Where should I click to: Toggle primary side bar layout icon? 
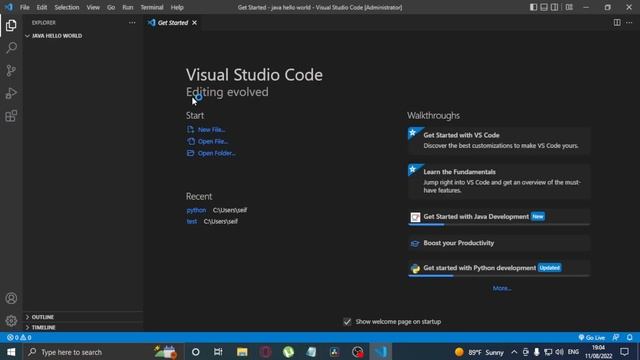click(x=533, y=7)
